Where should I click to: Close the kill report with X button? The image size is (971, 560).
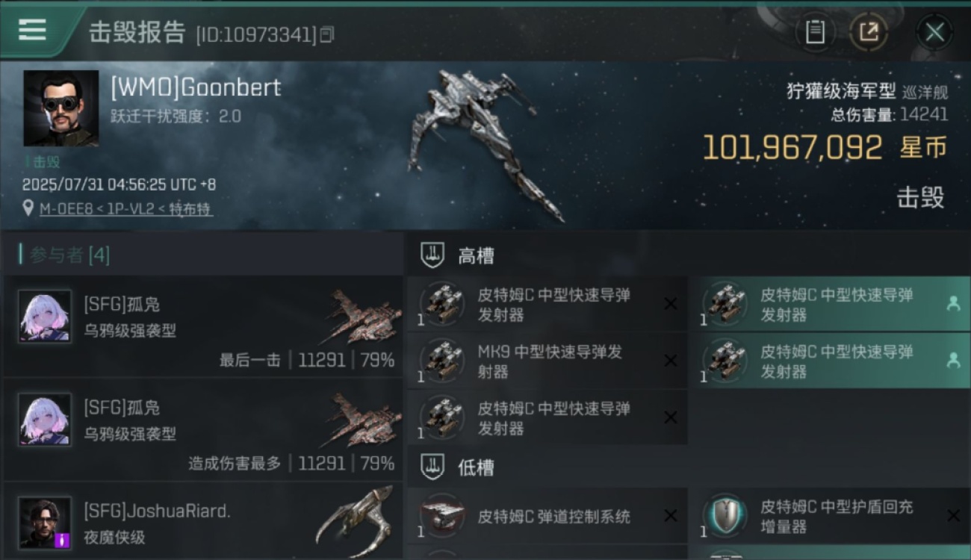(x=934, y=32)
